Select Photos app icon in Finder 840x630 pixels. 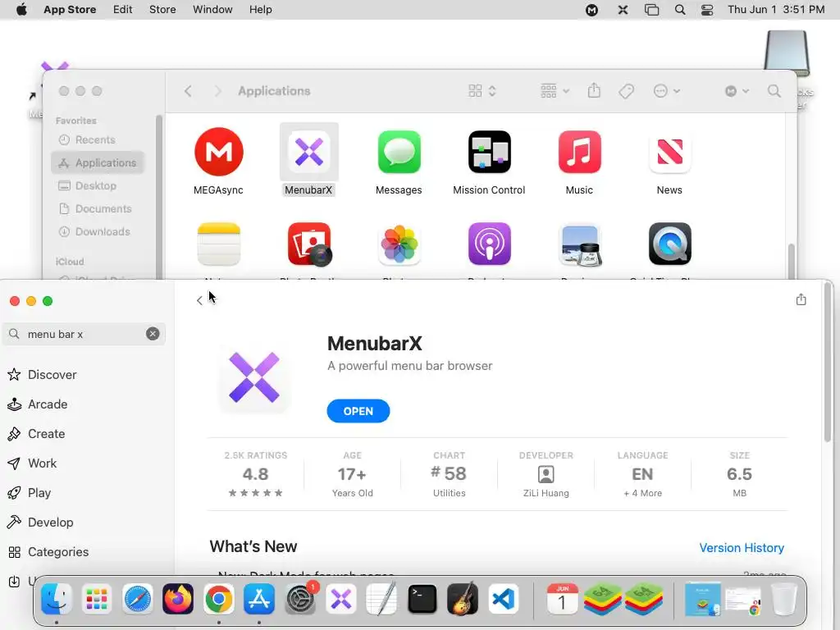pyautogui.click(x=399, y=244)
